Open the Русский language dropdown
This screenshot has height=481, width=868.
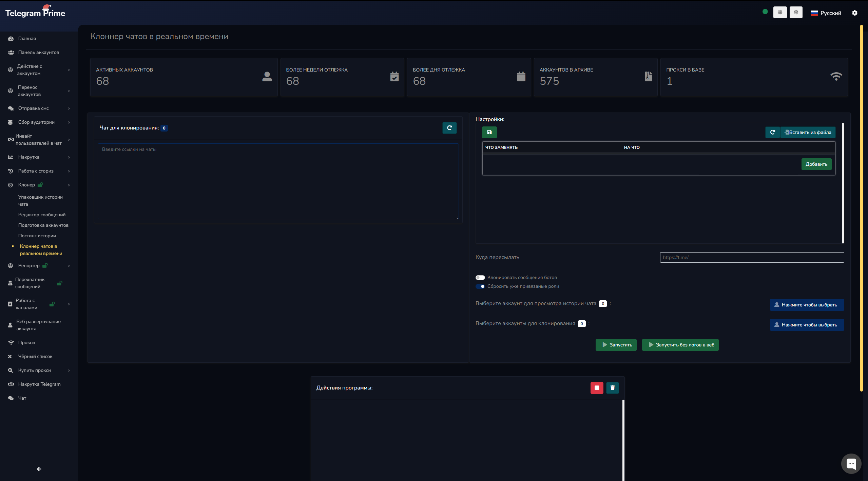point(826,13)
